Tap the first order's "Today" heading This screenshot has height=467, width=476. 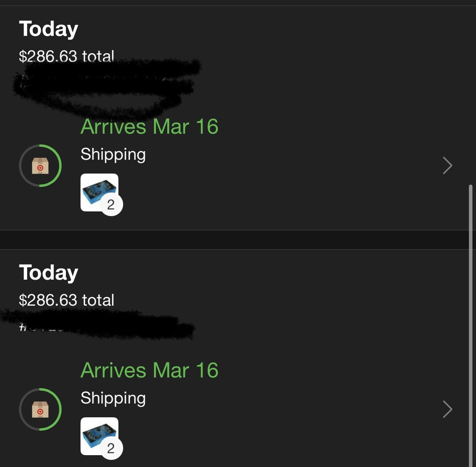(x=49, y=29)
